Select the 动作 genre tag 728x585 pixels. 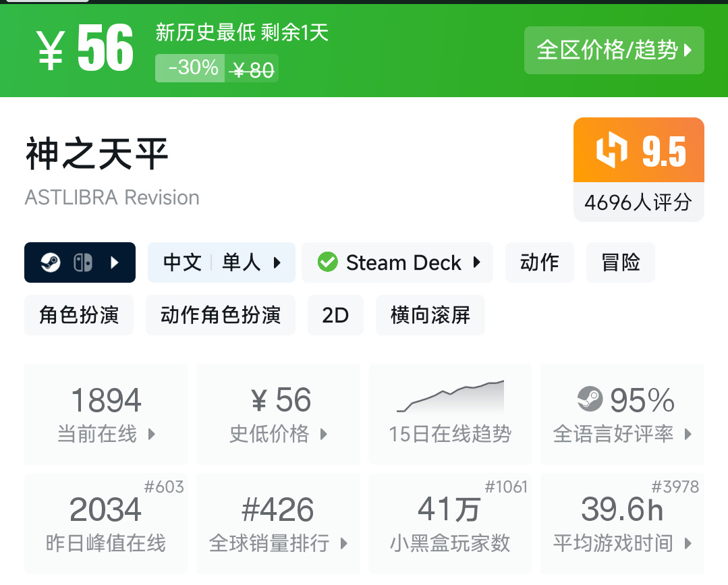click(x=539, y=262)
